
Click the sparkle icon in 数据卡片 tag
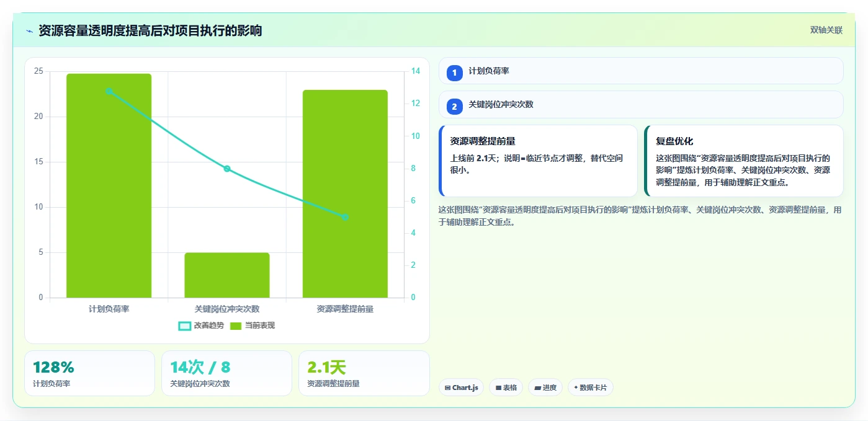point(576,388)
